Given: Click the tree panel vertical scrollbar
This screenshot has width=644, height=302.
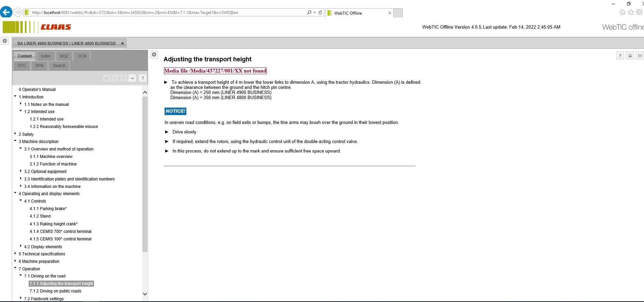Looking at the screenshot, I should click(145, 174).
